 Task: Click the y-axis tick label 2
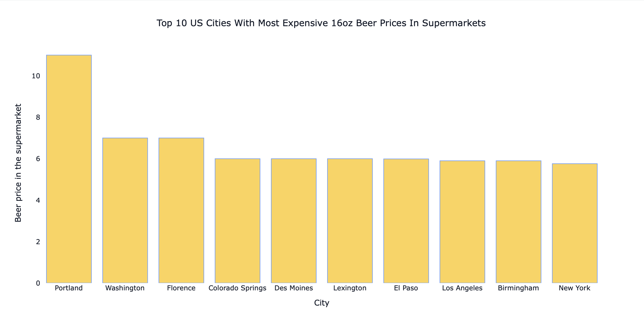38,242
